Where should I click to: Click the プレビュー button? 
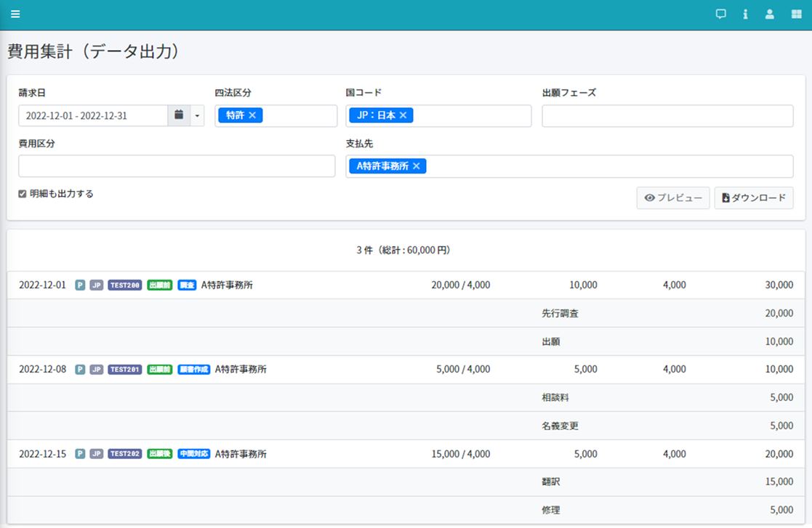pos(672,198)
